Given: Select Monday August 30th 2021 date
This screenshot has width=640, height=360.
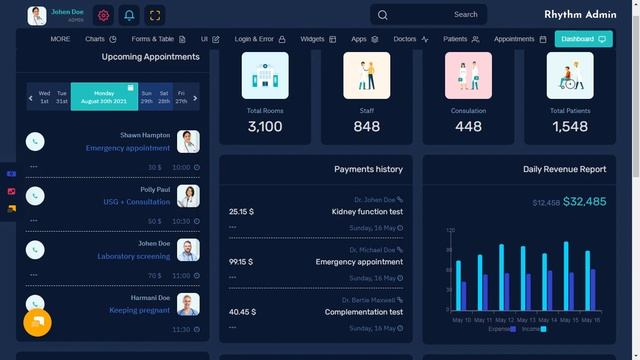Looking at the screenshot, I should click(104, 97).
